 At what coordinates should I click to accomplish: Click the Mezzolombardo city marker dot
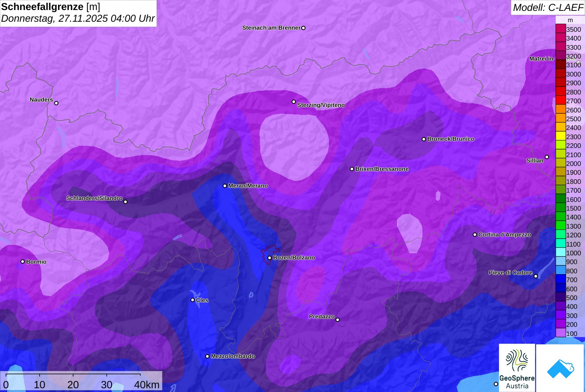tap(207, 356)
